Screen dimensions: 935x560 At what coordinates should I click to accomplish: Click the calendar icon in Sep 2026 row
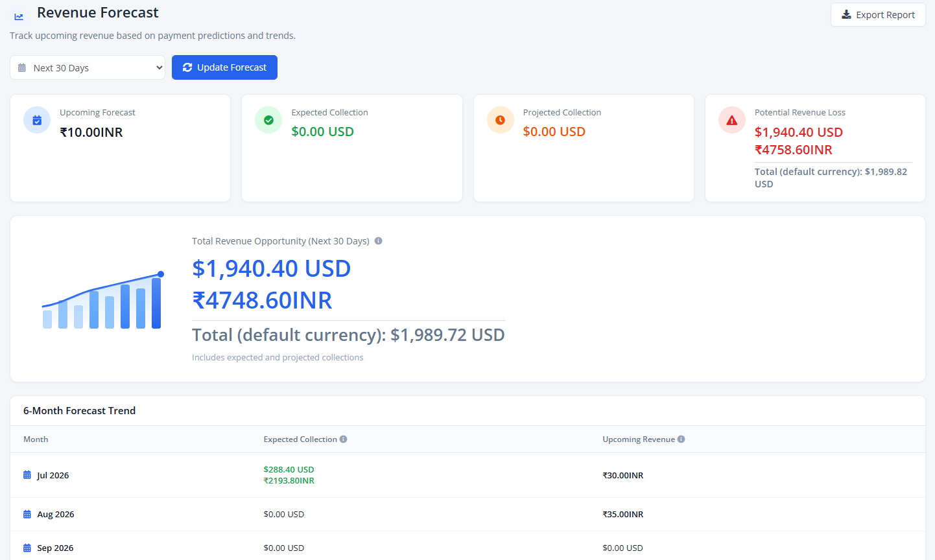(27, 548)
